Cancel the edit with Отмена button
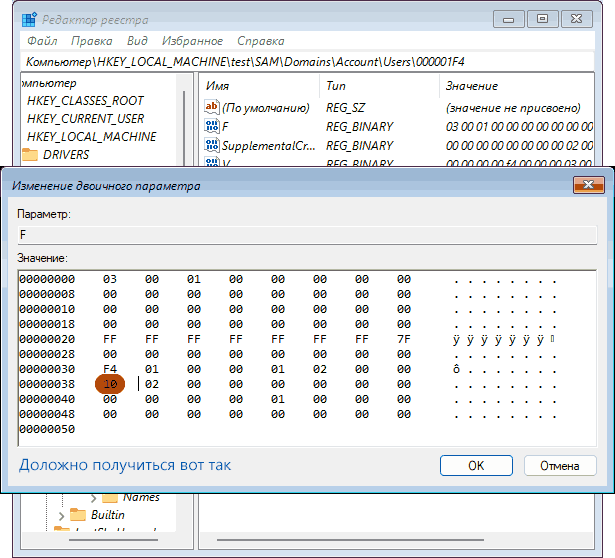 coord(560,465)
